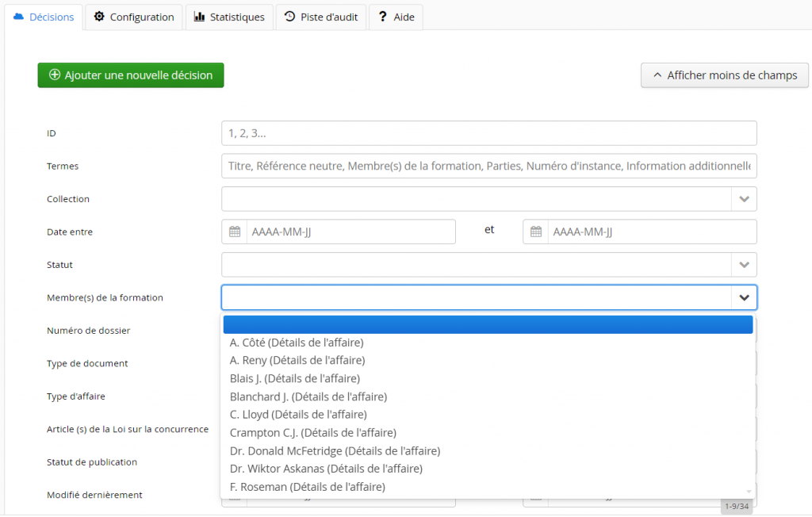Click the calendar icon in second date field
The image size is (812, 517).
point(536,232)
